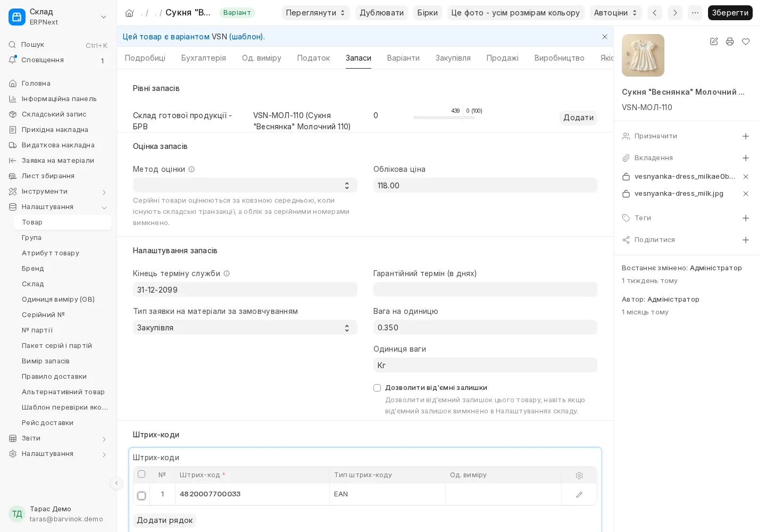Click the Зберегти button
The width and height of the screenshot is (766, 532).
click(x=730, y=13)
